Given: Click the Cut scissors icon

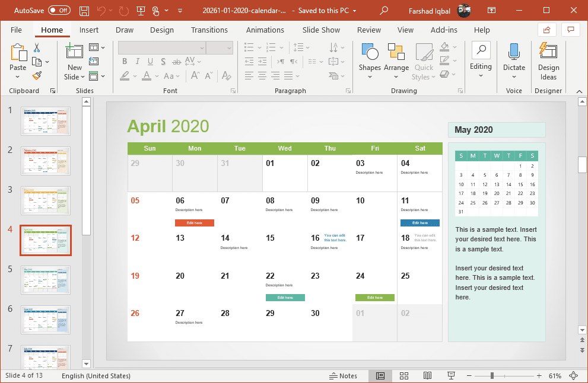Looking at the screenshot, I should [x=37, y=48].
